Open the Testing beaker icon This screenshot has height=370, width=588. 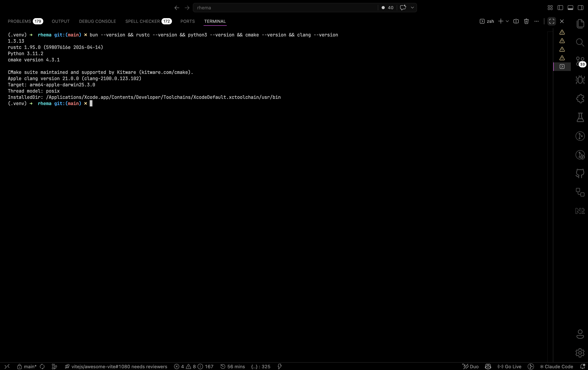coord(580,117)
